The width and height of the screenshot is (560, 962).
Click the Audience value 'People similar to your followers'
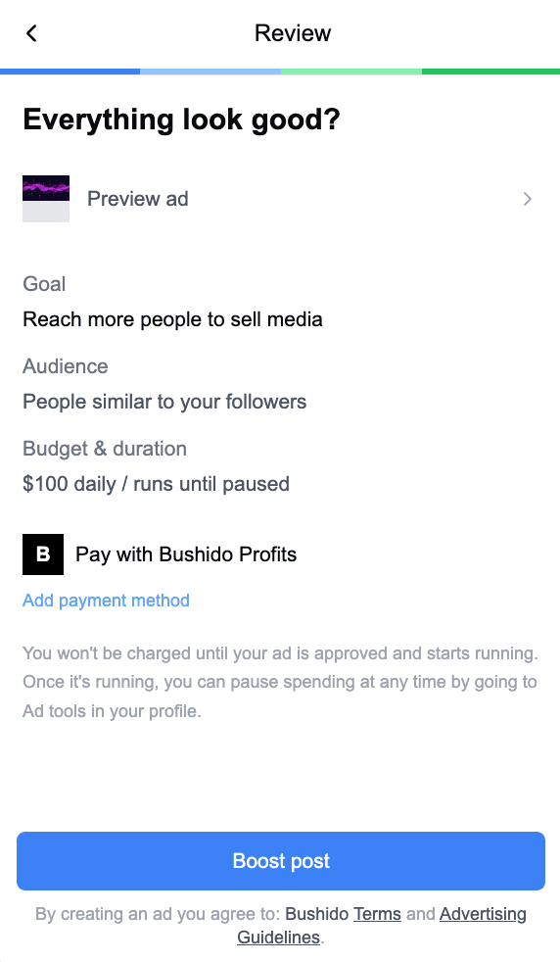coord(164,402)
